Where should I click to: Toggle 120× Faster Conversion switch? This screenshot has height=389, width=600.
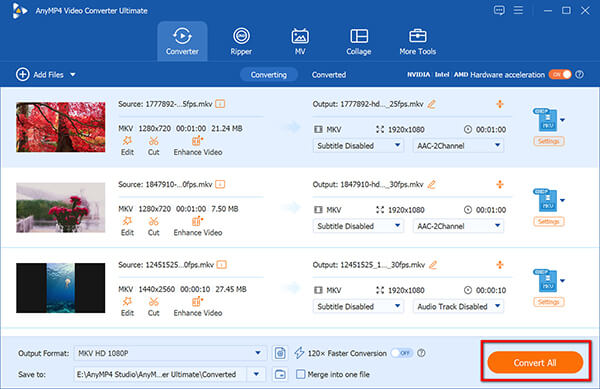[401, 353]
